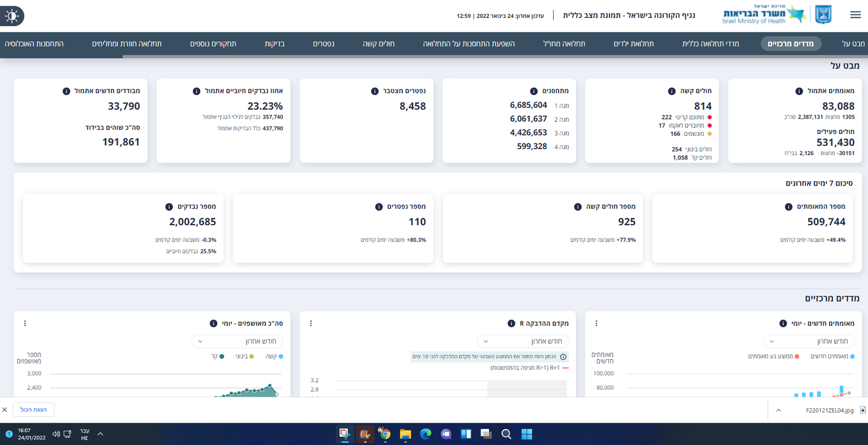This screenshot has width=868, height=445.
Task: Show info for מתחסנים card
Action: click(x=534, y=91)
